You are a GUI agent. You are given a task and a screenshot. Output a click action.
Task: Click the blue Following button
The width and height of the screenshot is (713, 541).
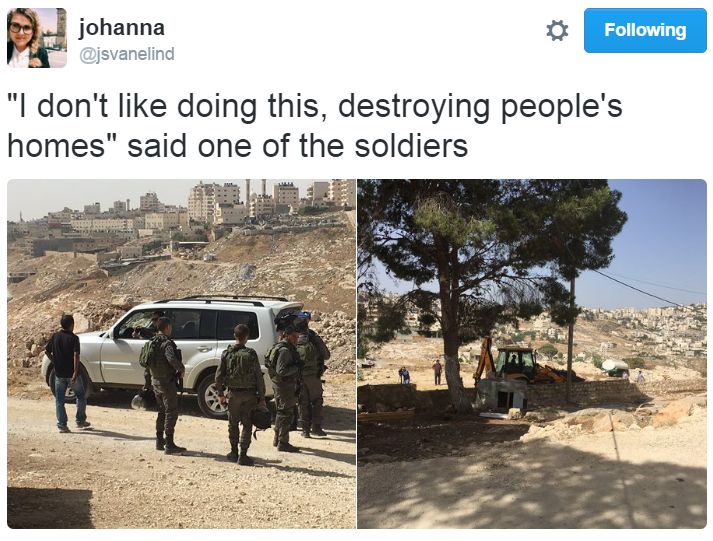645,30
